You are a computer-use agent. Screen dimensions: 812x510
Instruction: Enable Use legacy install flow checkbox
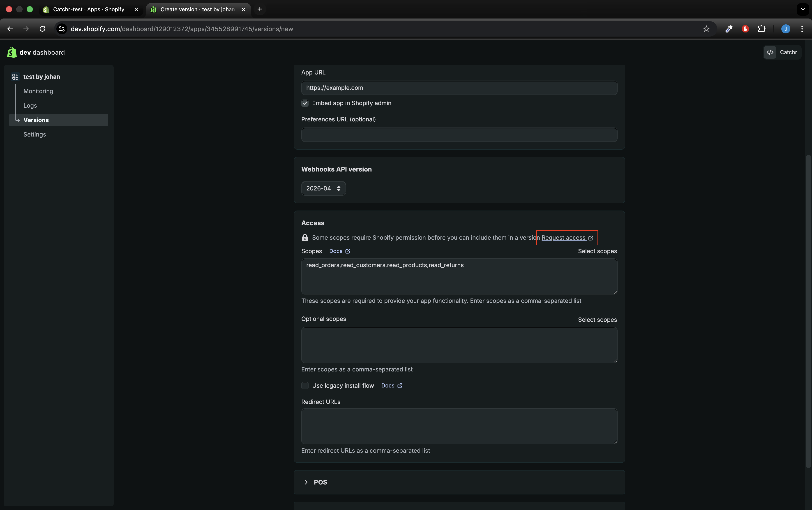pos(305,385)
